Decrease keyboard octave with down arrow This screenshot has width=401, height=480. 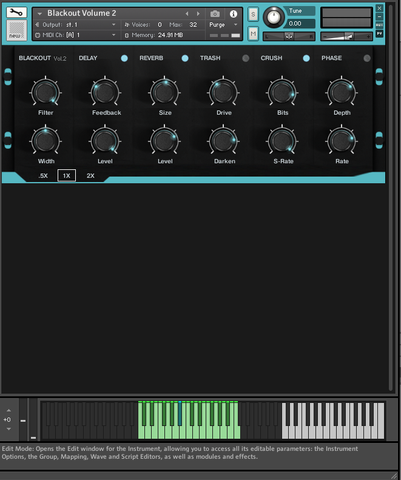click(9, 429)
